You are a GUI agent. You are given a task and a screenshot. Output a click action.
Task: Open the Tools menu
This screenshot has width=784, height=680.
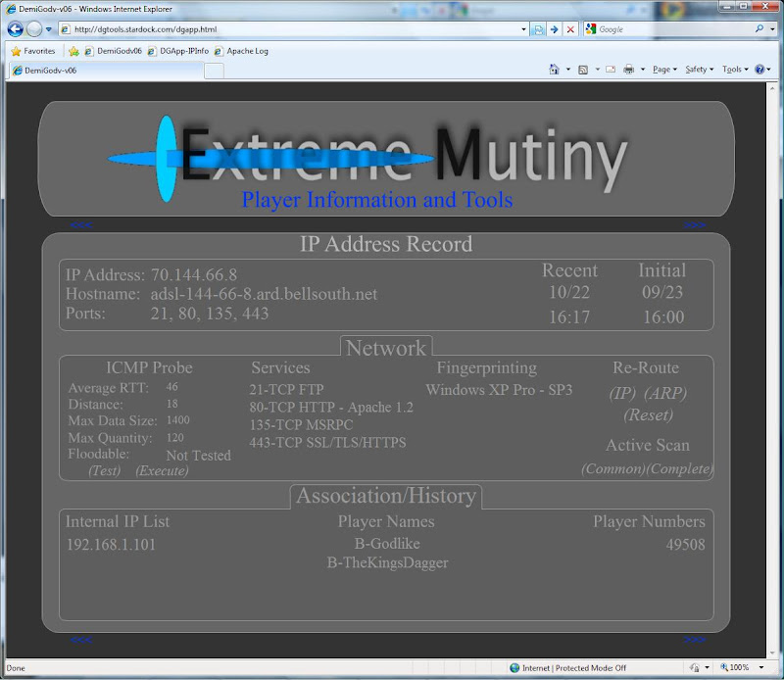[x=735, y=70]
